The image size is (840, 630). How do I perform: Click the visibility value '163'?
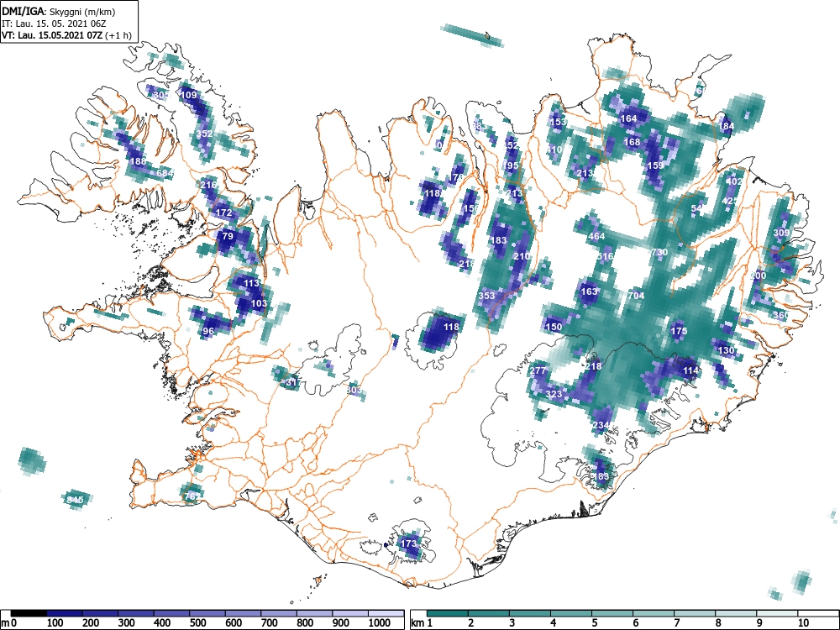tap(589, 291)
